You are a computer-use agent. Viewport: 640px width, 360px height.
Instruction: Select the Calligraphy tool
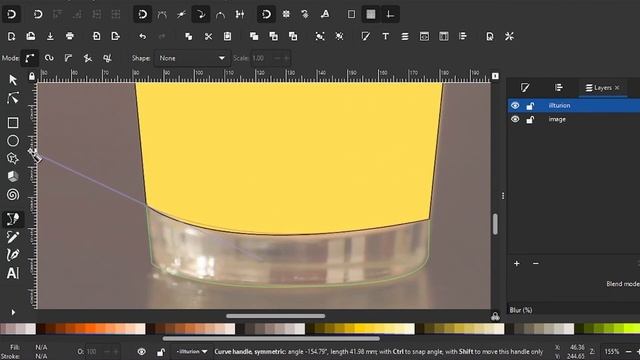pos(13,255)
